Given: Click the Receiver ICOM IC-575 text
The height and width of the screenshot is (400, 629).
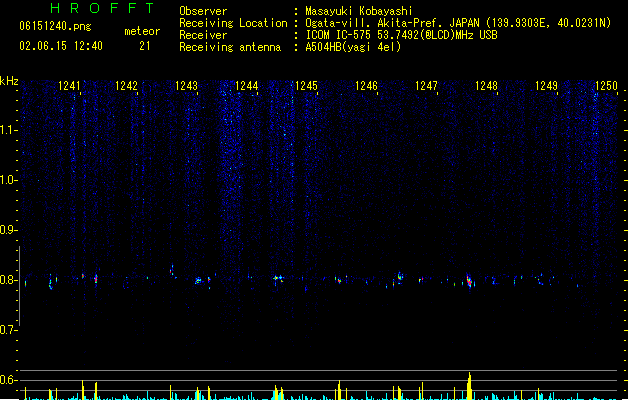Looking at the screenshot, I should click(401, 35).
